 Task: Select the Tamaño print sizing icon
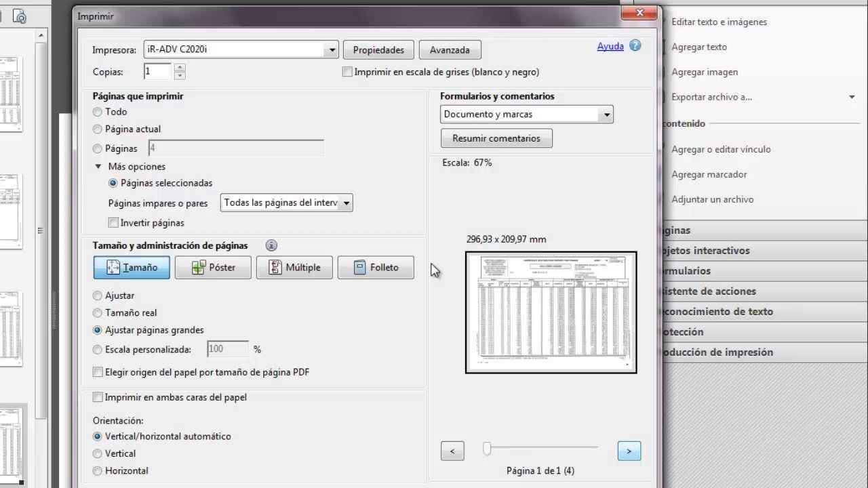(x=131, y=267)
